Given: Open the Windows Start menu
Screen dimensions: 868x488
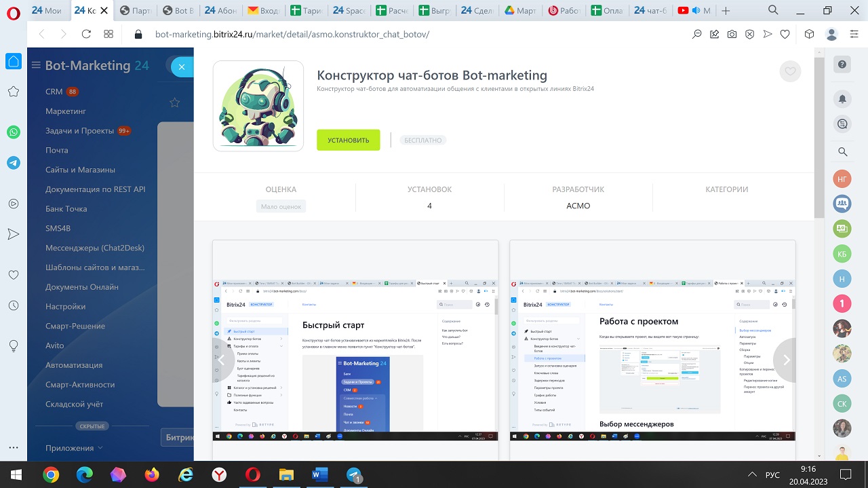Looking at the screenshot, I should [15, 474].
